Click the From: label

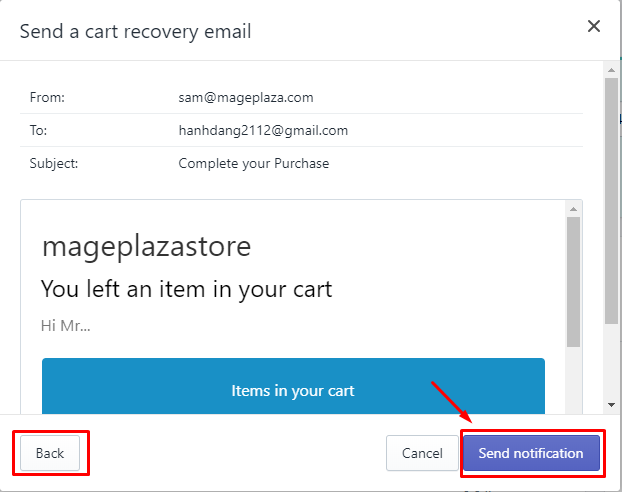(47, 97)
